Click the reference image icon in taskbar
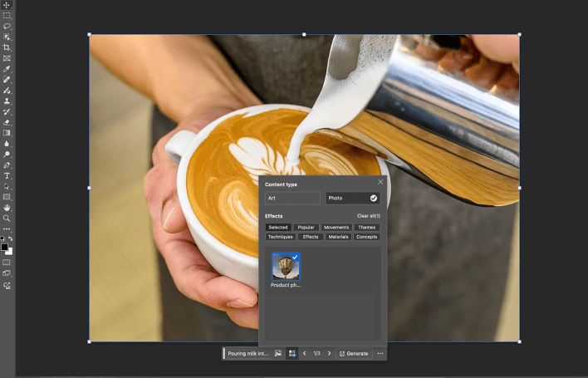The height and width of the screenshot is (378, 588). pos(278,353)
